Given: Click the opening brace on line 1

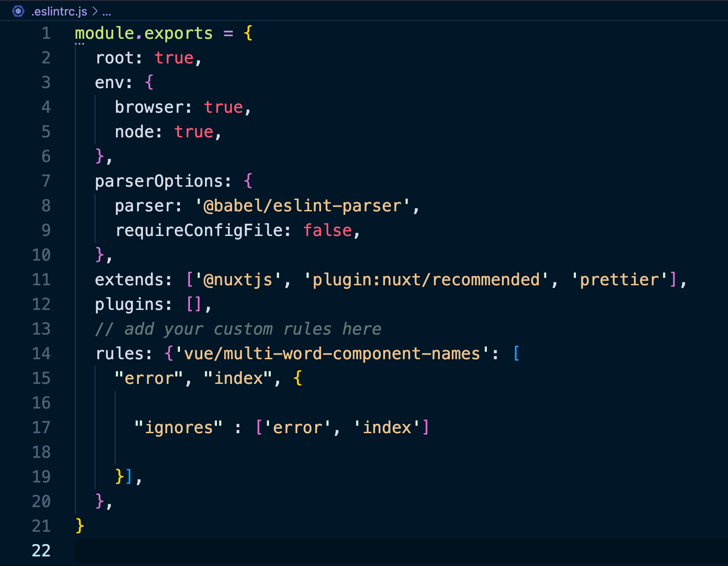Looking at the screenshot, I should tap(248, 33).
